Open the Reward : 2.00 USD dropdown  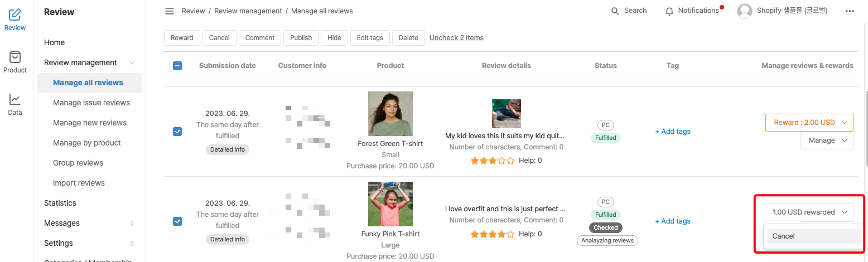(809, 123)
